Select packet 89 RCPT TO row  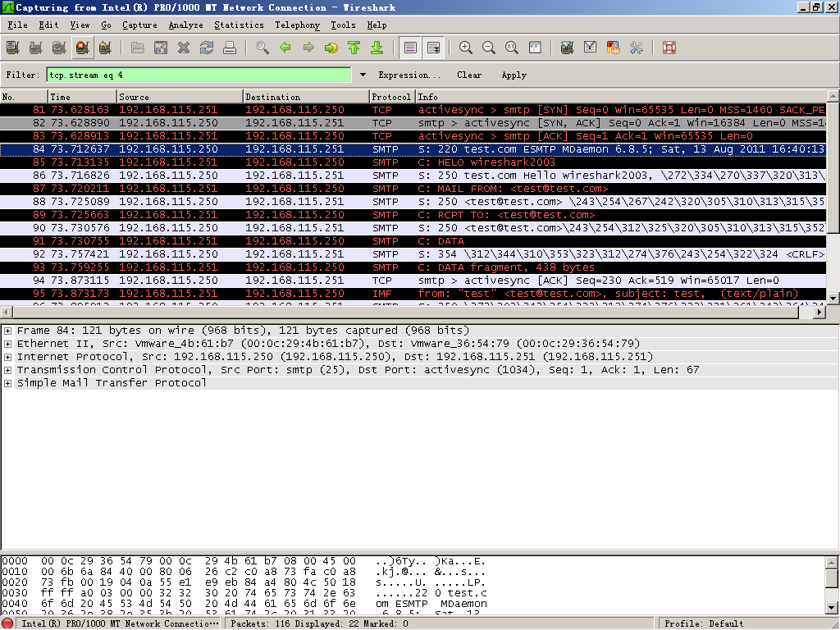413,215
